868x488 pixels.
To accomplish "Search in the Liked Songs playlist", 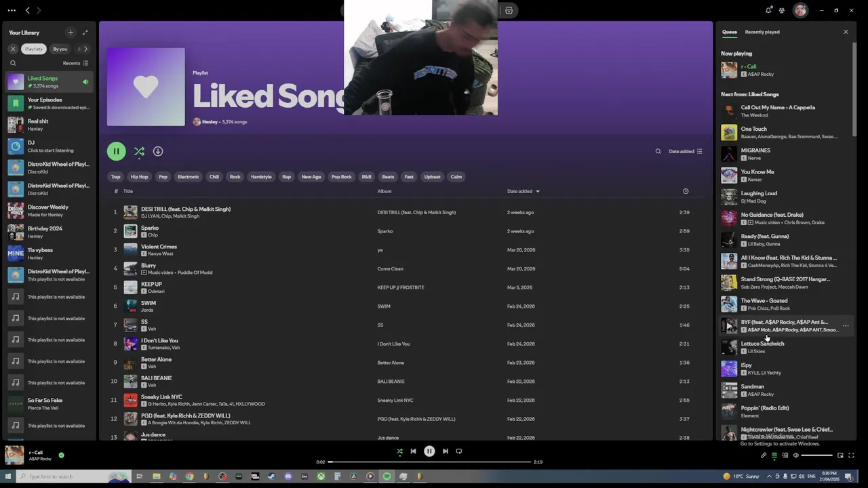I will pyautogui.click(x=658, y=151).
